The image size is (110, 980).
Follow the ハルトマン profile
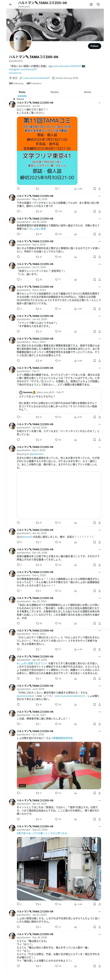[95, 46]
